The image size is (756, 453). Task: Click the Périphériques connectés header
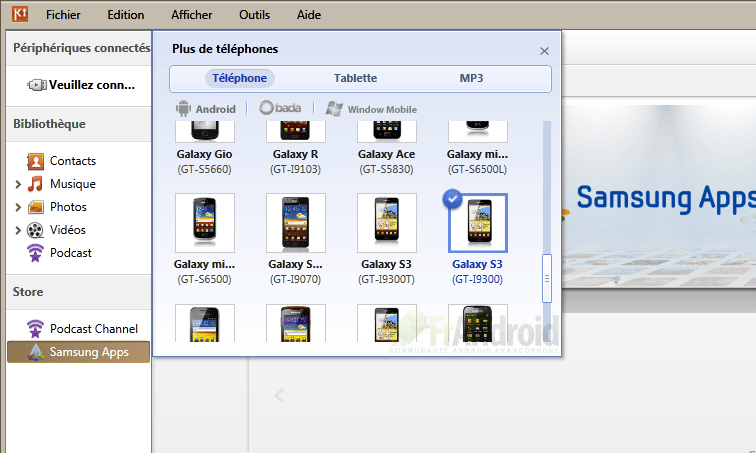point(81,48)
